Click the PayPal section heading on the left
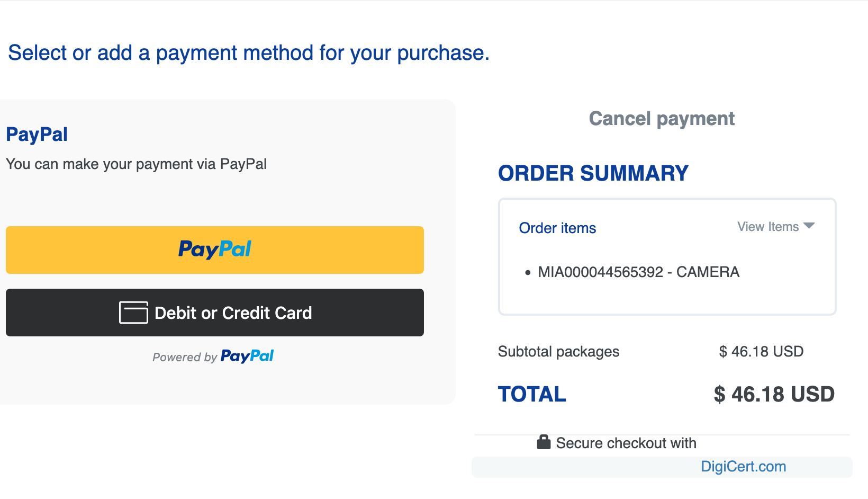 coord(37,135)
